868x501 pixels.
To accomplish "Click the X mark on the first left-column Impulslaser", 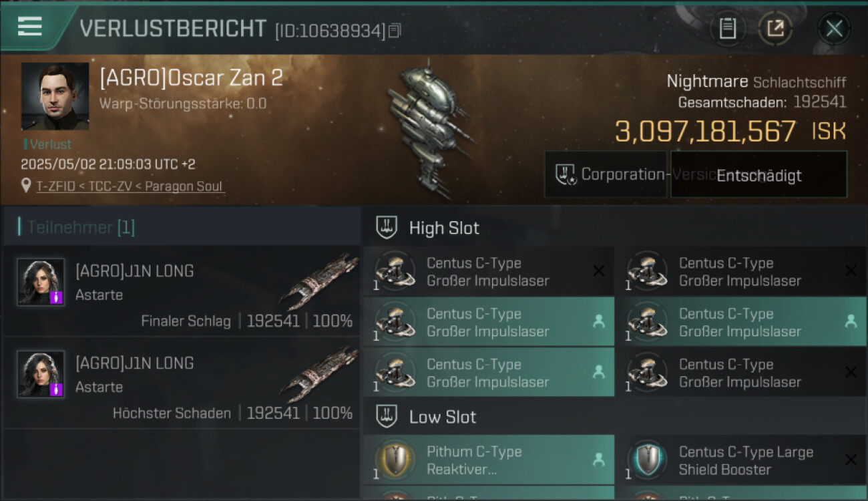I will [599, 271].
